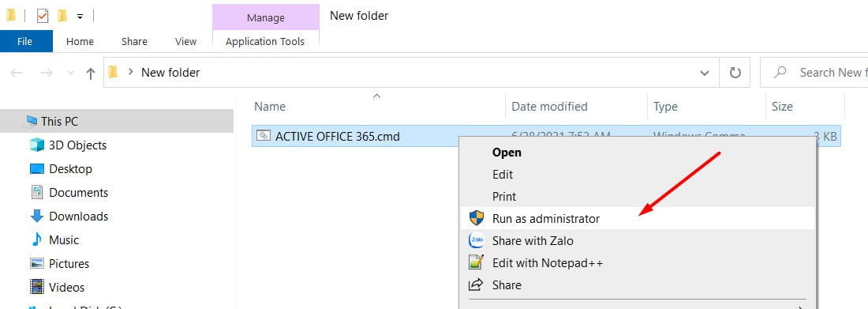Click the Desktop monitor icon
Screen dimensions: 868x309
pos(36,168)
